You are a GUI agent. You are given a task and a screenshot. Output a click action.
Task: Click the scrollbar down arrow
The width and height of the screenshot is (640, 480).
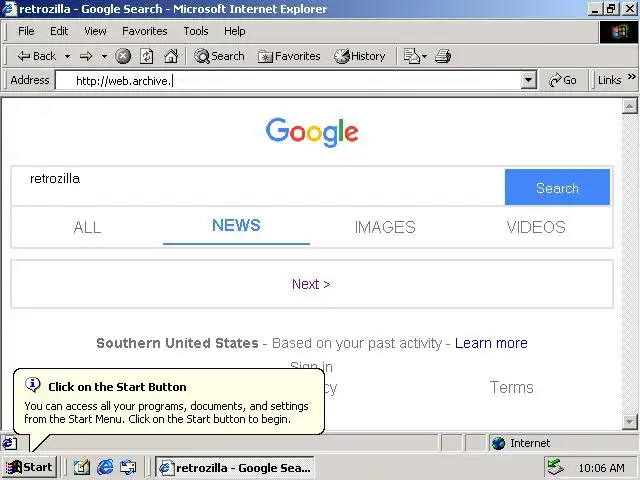(629, 421)
